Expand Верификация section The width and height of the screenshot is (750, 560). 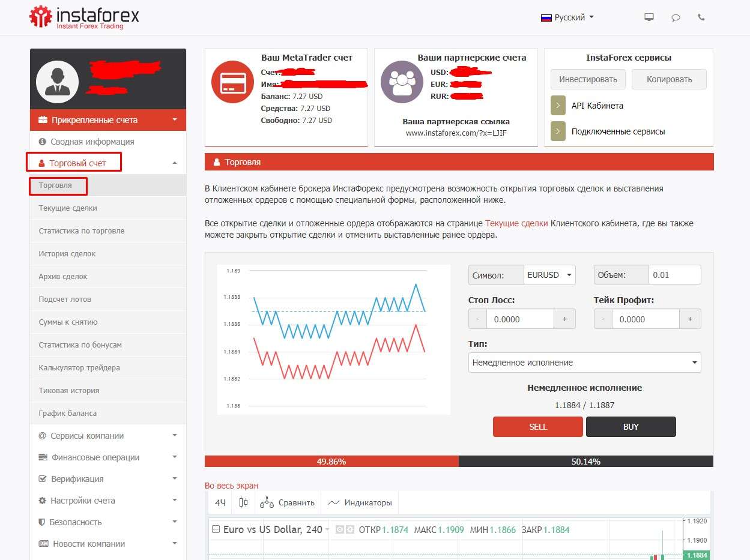(x=108, y=479)
